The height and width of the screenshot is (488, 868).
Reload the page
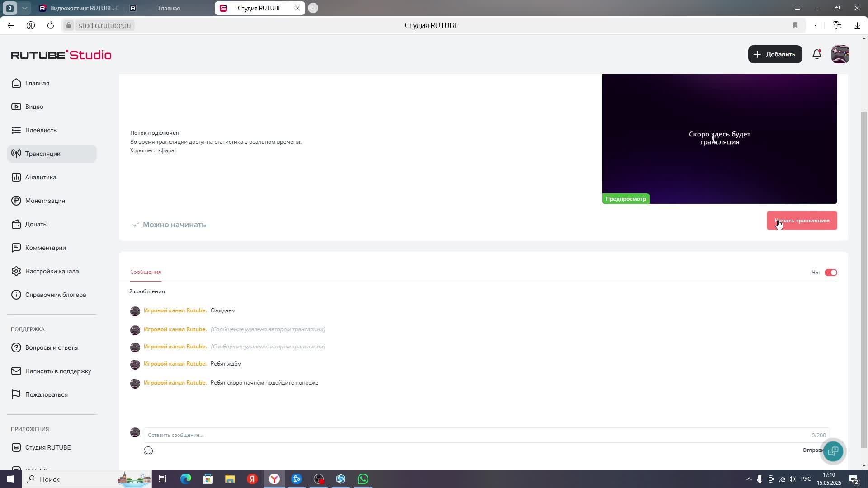pos(51,25)
